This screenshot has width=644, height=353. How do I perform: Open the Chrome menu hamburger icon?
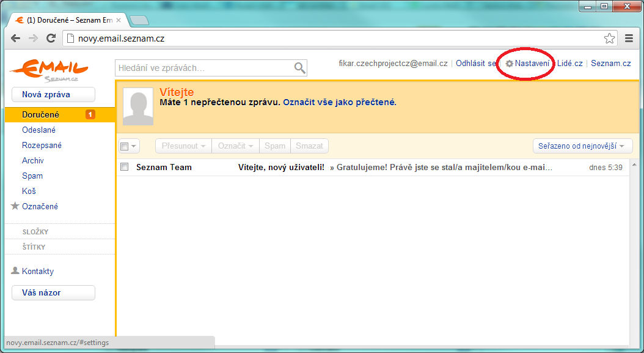point(629,39)
